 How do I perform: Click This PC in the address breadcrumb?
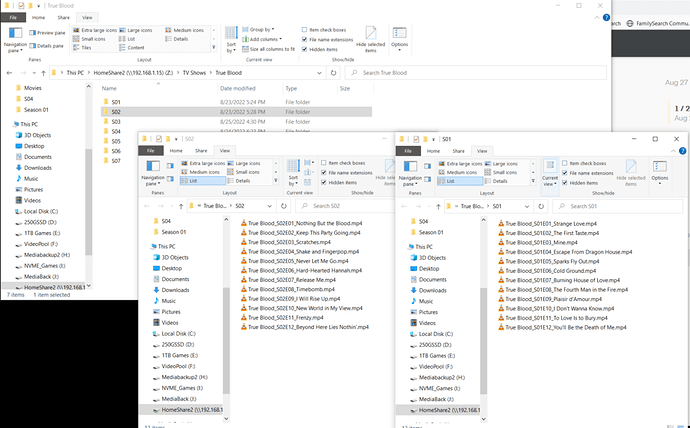click(x=75, y=73)
